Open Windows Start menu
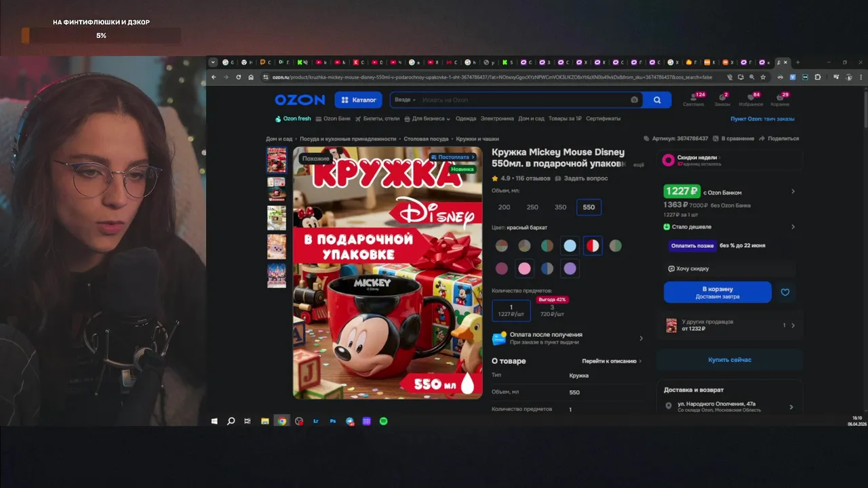The width and height of the screenshot is (868, 488). [214, 421]
